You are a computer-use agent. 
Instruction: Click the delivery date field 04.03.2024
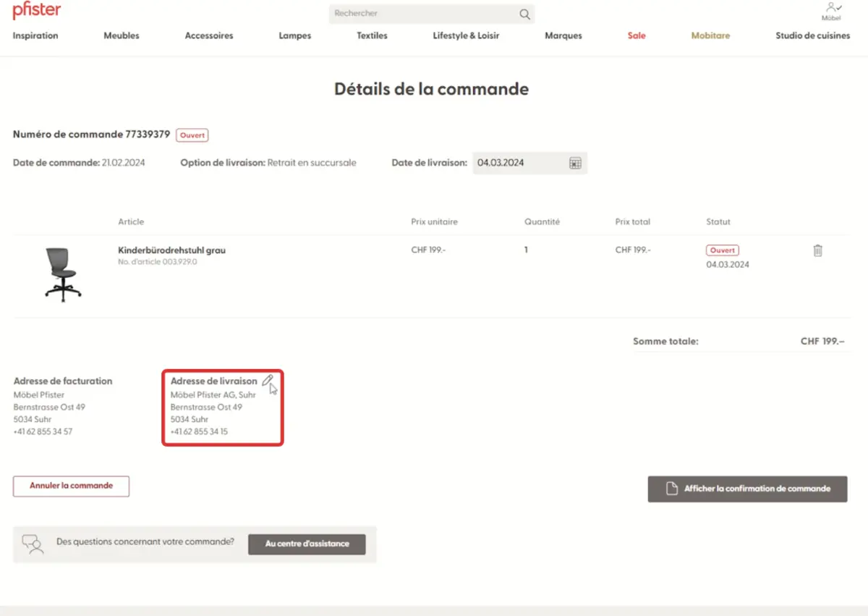[517, 163]
